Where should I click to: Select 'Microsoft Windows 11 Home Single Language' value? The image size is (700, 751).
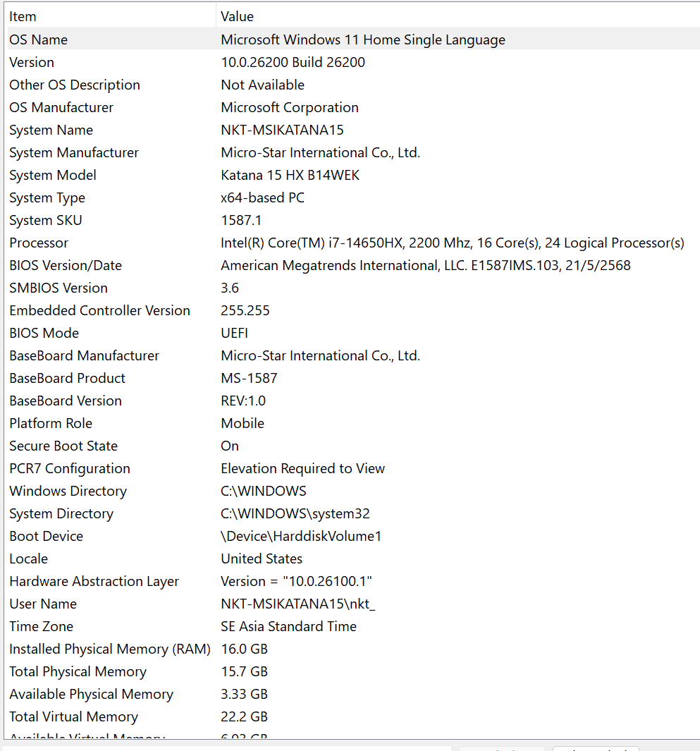click(363, 39)
